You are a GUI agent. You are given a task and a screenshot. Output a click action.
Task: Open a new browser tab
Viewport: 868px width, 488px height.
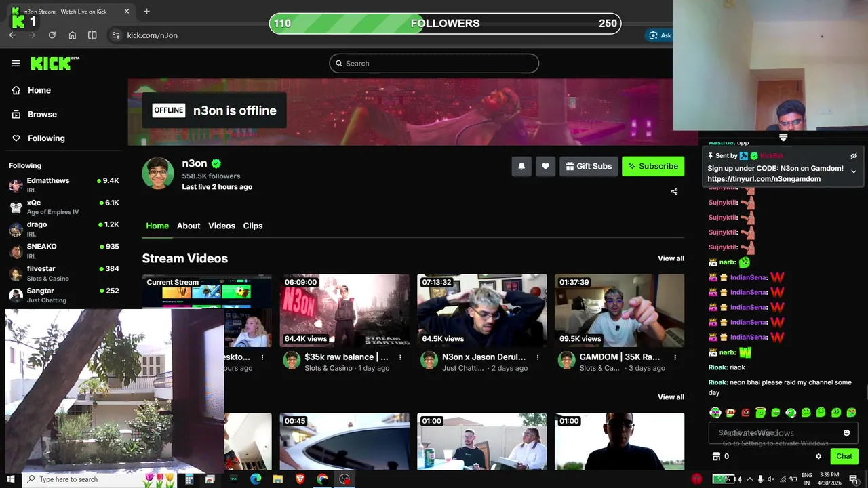pyautogui.click(x=146, y=11)
